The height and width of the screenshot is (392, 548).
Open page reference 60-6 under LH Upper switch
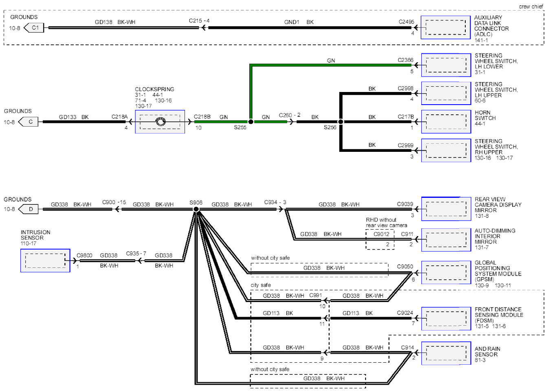pyautogui.click(x=480, y=101)
